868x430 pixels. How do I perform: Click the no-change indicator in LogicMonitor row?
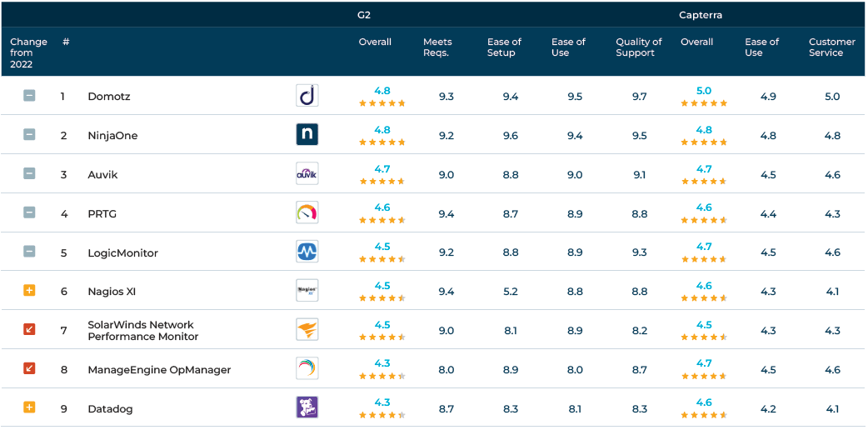29,252
